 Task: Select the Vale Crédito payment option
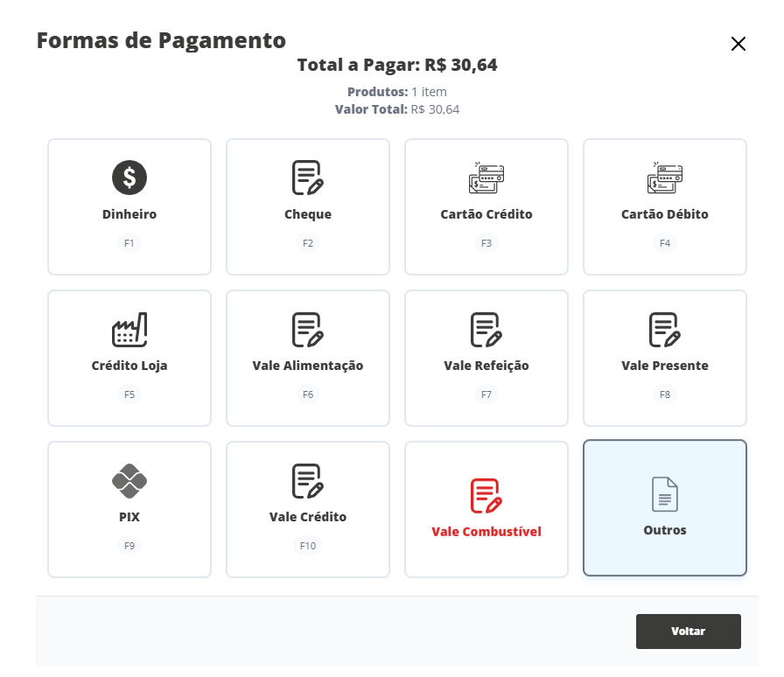pyautogui.click(x=308, y=509)
